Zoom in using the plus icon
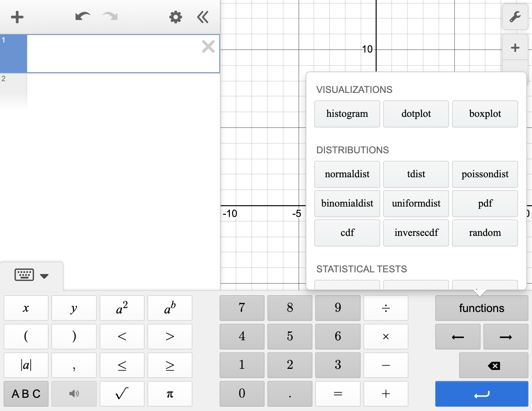This screenshot has width=532, height=411. [515, 47]
